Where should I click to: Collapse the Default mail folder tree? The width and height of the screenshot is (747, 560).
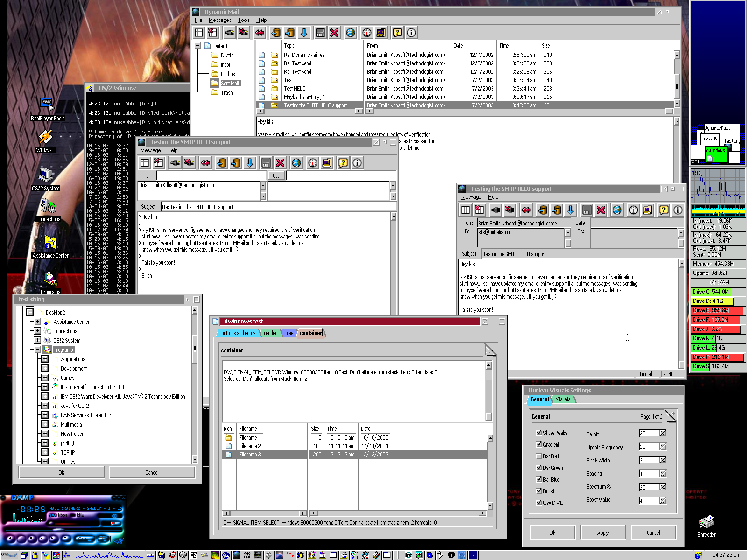198,46
